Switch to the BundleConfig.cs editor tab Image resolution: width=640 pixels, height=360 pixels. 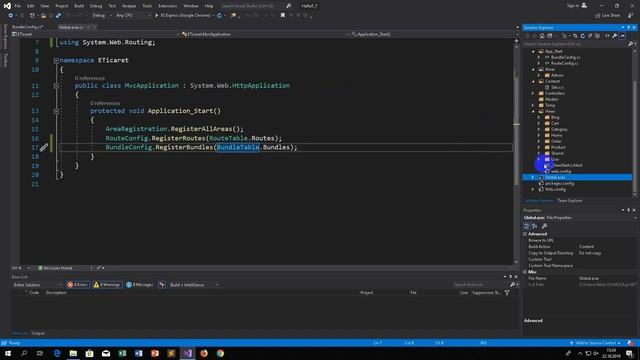pos(27,27)
